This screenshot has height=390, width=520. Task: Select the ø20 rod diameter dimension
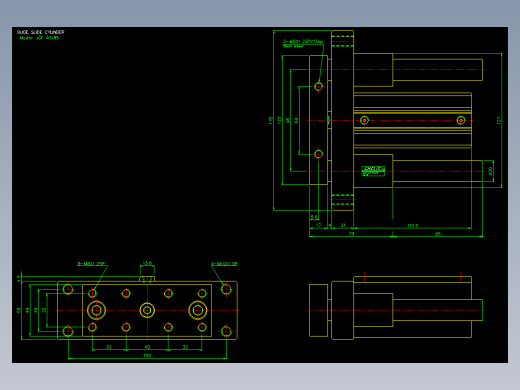coord(490,171)
